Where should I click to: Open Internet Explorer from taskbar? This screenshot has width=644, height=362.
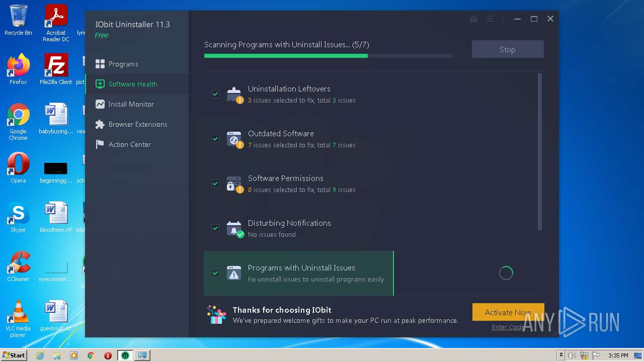click(40, 355)
